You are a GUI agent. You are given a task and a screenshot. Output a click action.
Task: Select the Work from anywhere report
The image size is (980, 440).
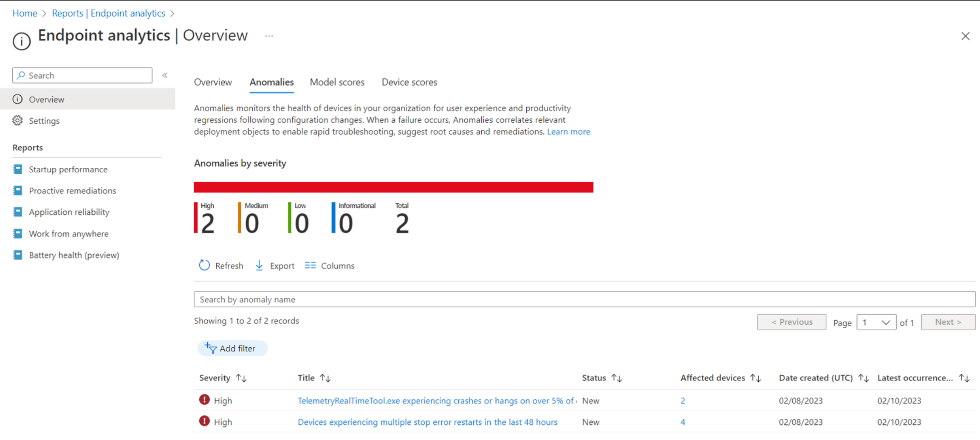[68, 233]
